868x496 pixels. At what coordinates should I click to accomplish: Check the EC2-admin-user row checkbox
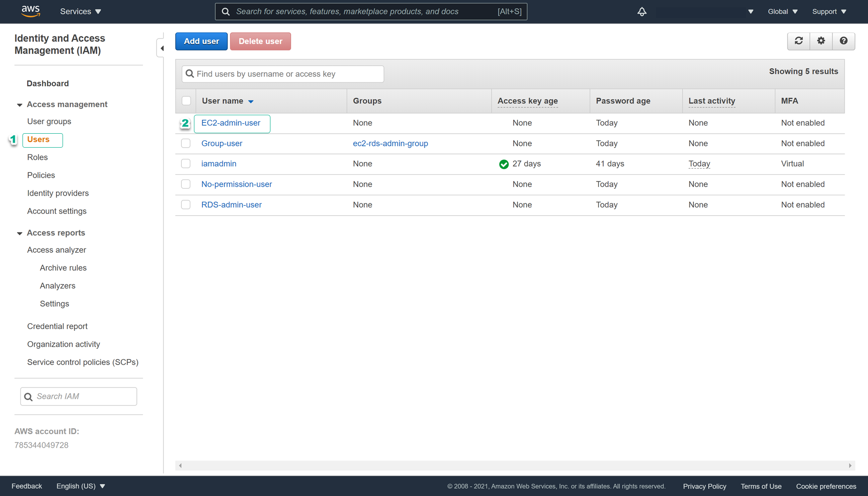[x=185, y=123]
